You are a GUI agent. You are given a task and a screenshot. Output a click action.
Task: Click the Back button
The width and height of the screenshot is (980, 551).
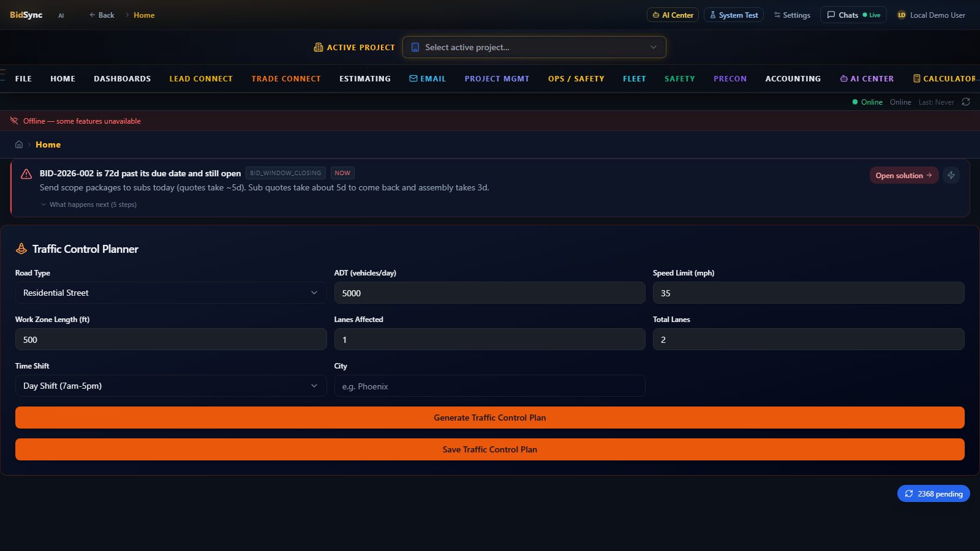[x=102, y=15]
